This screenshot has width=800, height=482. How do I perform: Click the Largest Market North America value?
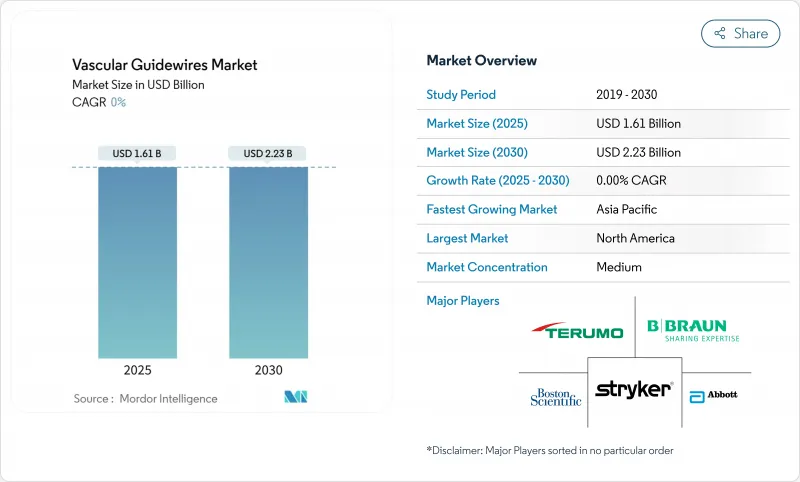[x=634, y=238]
